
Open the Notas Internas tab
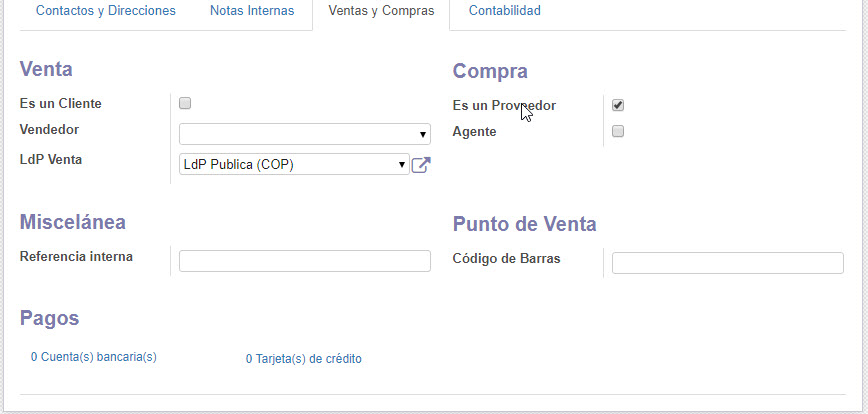252,11
